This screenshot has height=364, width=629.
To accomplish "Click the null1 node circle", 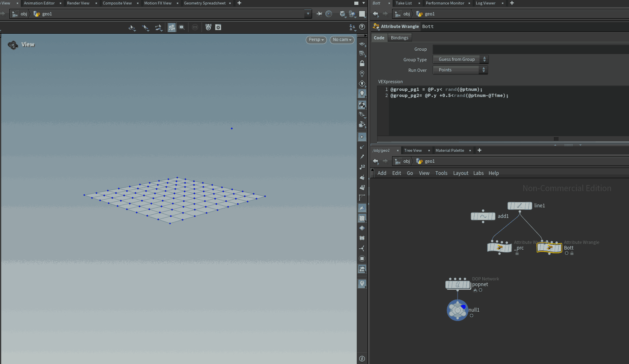I will click(458, 310).
